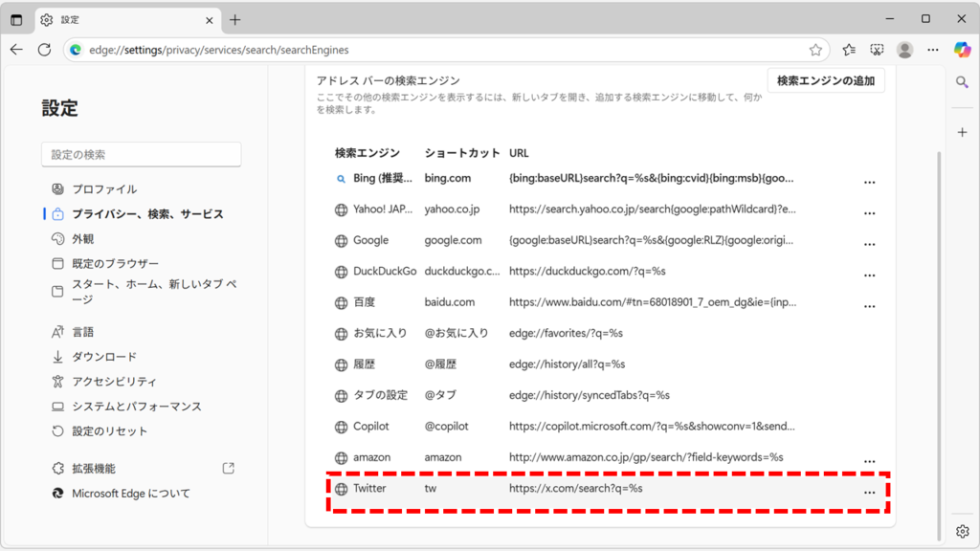The image size is (980, 551).
Task: Open more actions for Bing row
Action: coord(869,183)
